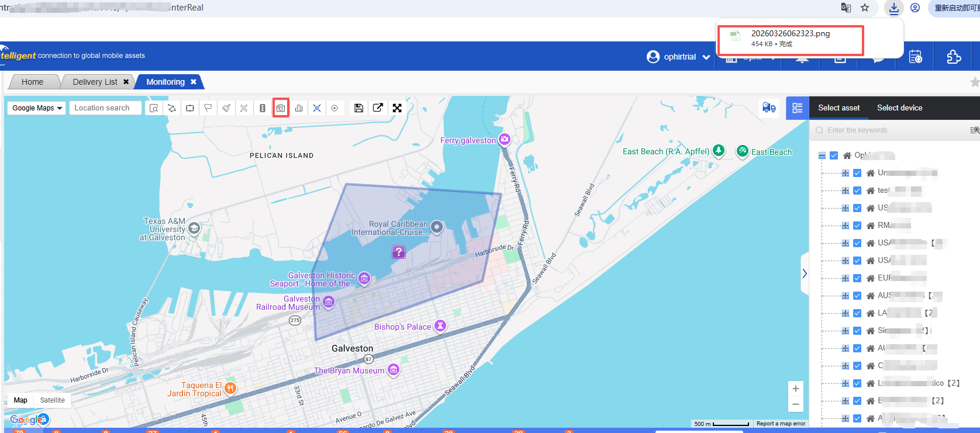Open map in new window icon

(378, 108)
